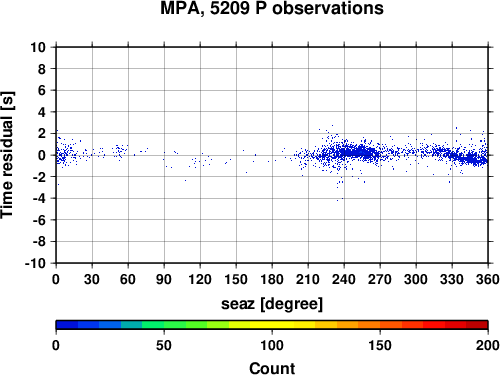Click the orange colorbar segment near 150
Image resolution: width=500 pixels, height=375 pixels.
pos(380,325)
